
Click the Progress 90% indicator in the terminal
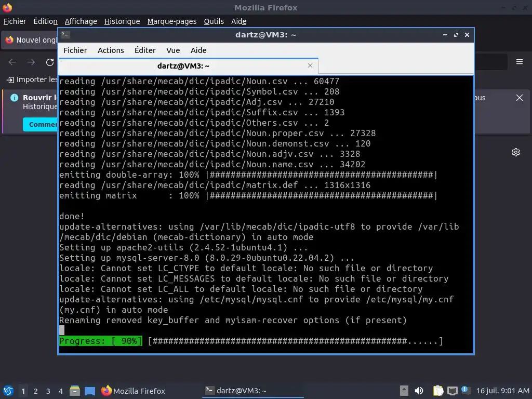click(101, 341)
